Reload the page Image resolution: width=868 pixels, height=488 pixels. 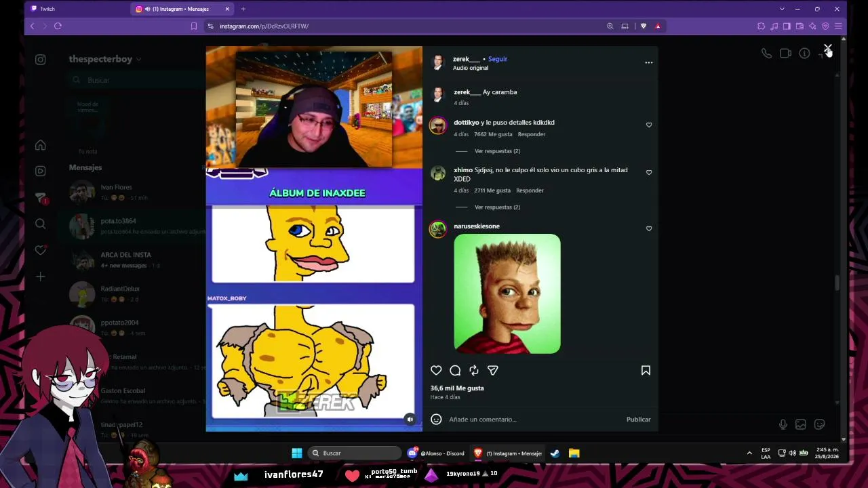coord(58,26)
